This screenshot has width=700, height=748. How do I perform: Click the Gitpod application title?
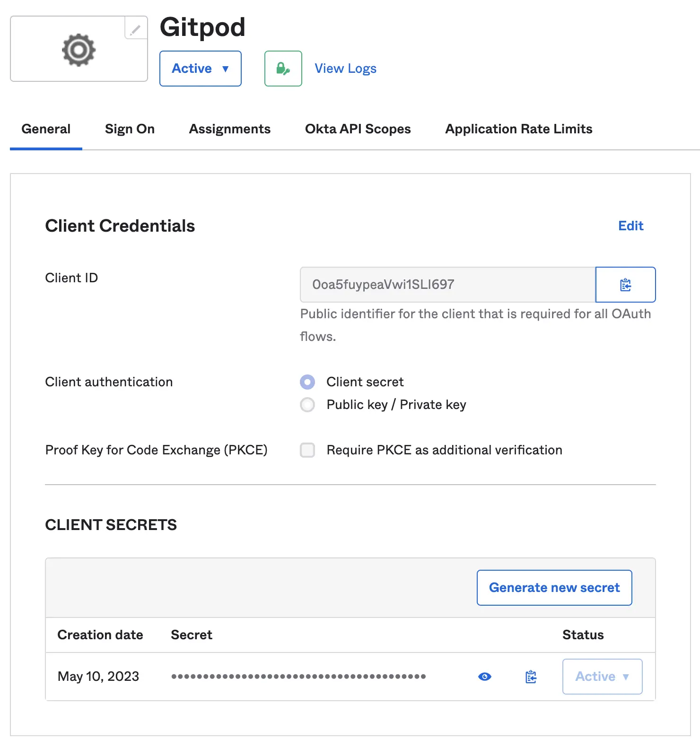[x=202, y=27]
